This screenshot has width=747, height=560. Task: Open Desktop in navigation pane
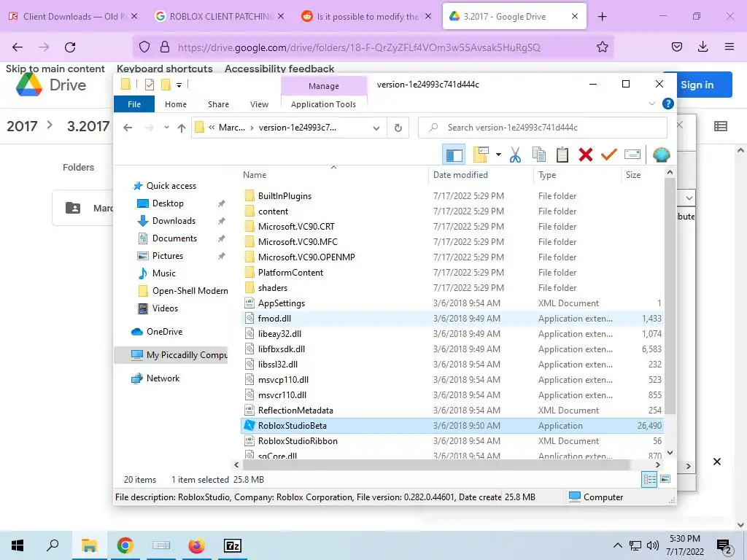coord(168,203)
